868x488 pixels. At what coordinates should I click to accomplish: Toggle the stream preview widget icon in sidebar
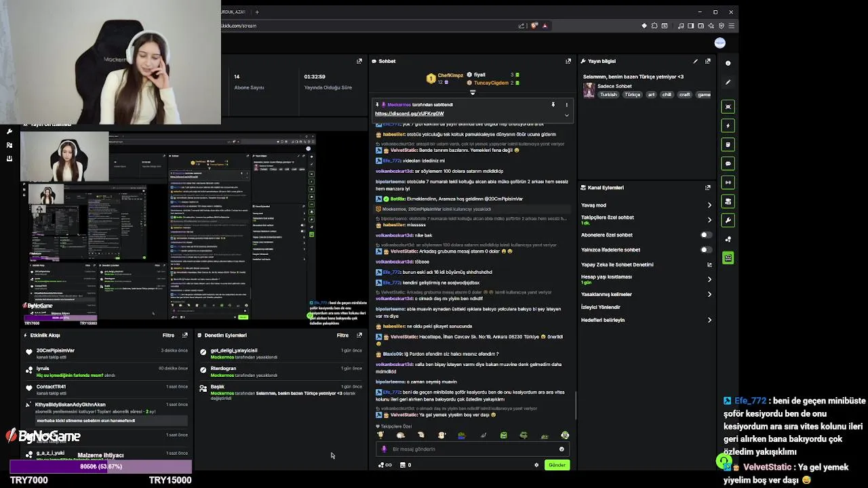[x=728, y=106]
